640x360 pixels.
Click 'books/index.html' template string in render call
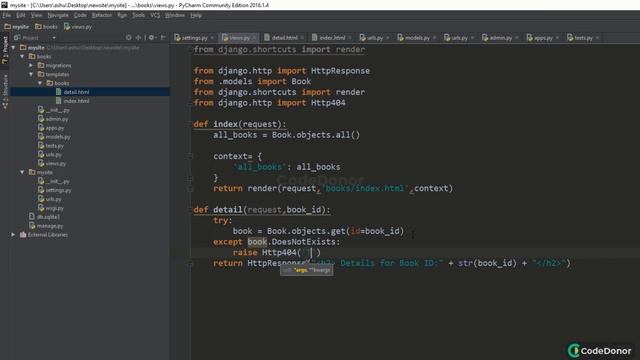(x=365, y=188)
